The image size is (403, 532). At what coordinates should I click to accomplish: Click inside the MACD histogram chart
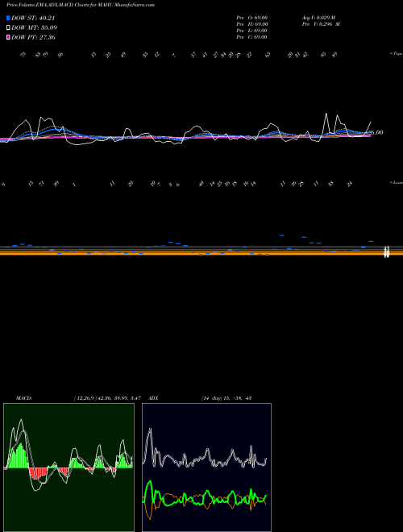tap(69, 468)
